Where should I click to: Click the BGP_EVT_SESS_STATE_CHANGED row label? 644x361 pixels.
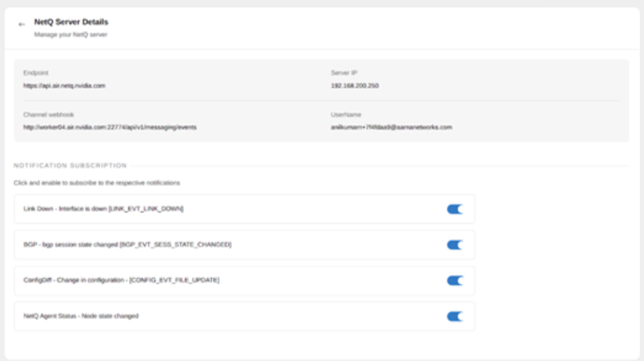click(x=127, y=245)
